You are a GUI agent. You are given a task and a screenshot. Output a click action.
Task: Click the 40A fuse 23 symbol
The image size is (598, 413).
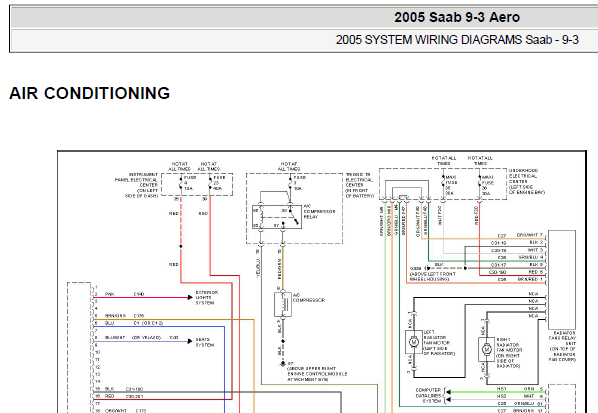coord(210,183)
